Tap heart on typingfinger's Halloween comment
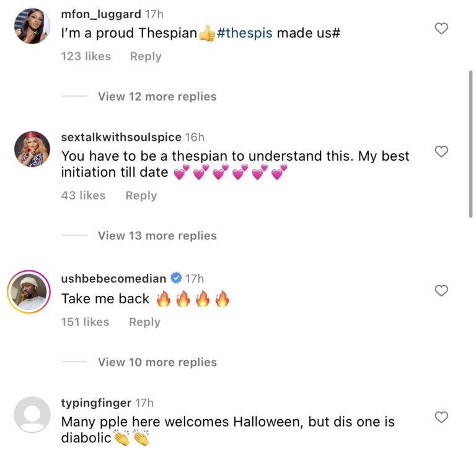476x449 pixels. click(x=441, y=417)
